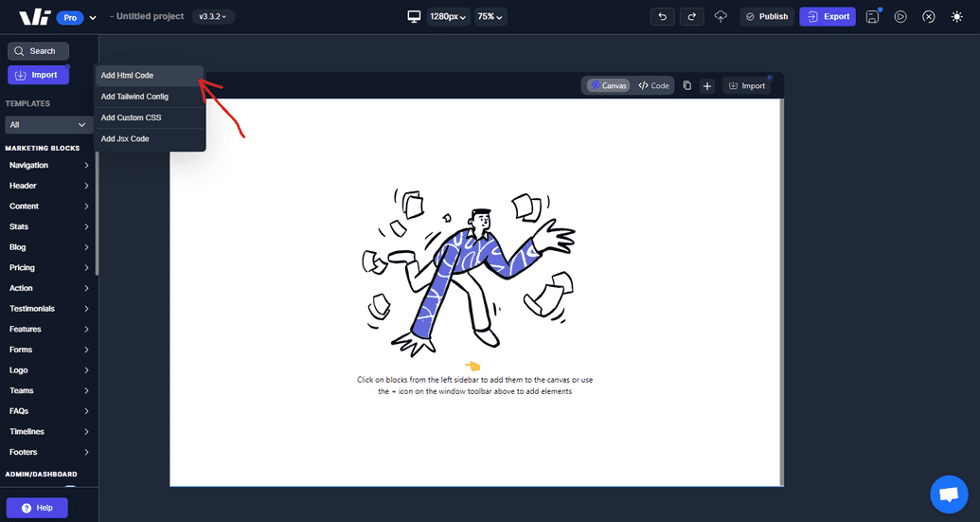Open the chat support bubble
Screen dimensions: 980x522
(x=949, y=495)
